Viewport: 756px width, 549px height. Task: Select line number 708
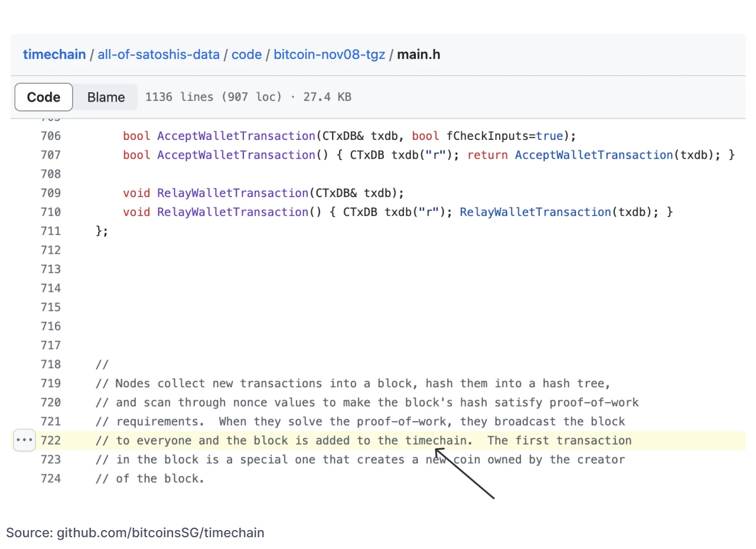coord(51,174)
